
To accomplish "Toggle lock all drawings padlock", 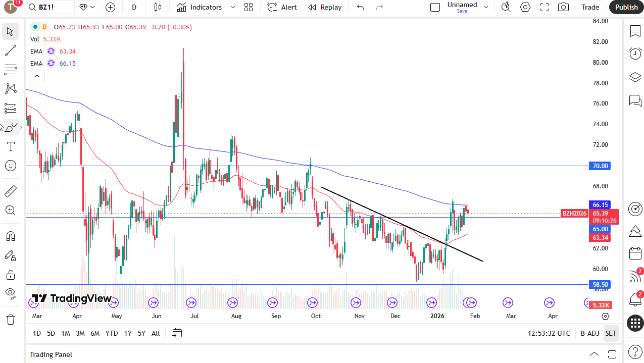I will click(x=10, y=275).
